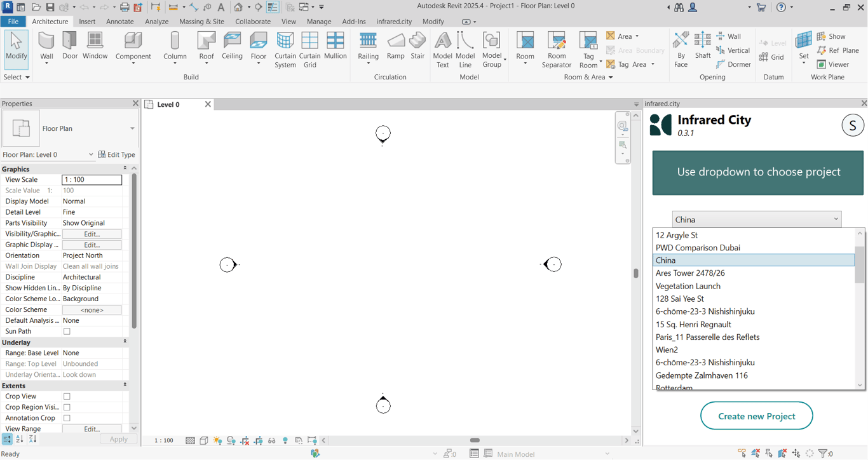Select the Column tool
The height and width of the screenshot is (460, 868).
175,48
